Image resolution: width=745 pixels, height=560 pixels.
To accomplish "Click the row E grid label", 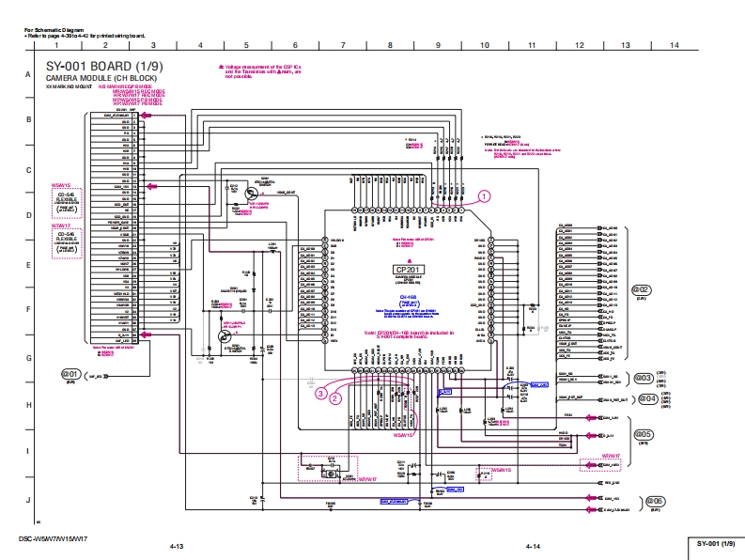I will point(28,264).
